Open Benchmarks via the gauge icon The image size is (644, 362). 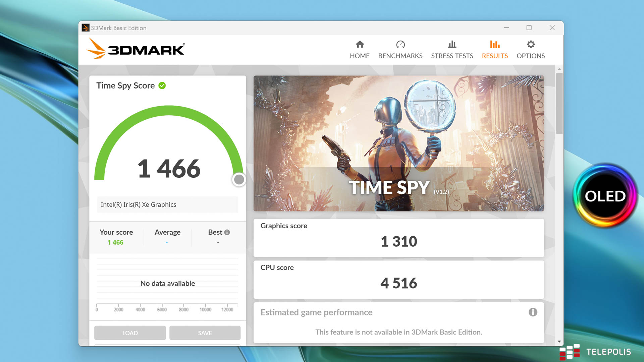point(400,44)
